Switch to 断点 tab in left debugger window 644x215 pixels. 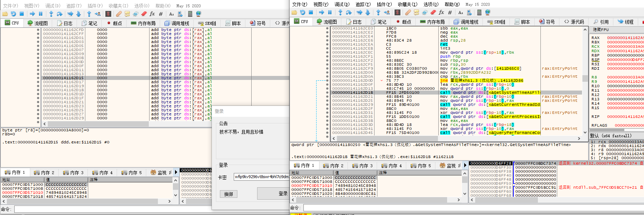pyautogui.click(x=114, y=23)
